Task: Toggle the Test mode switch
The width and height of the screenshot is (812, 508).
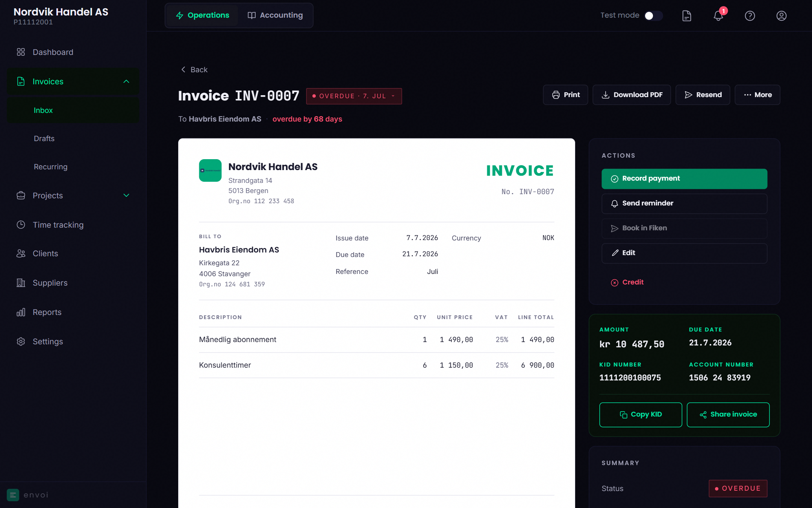Action: tap(653, 15)
